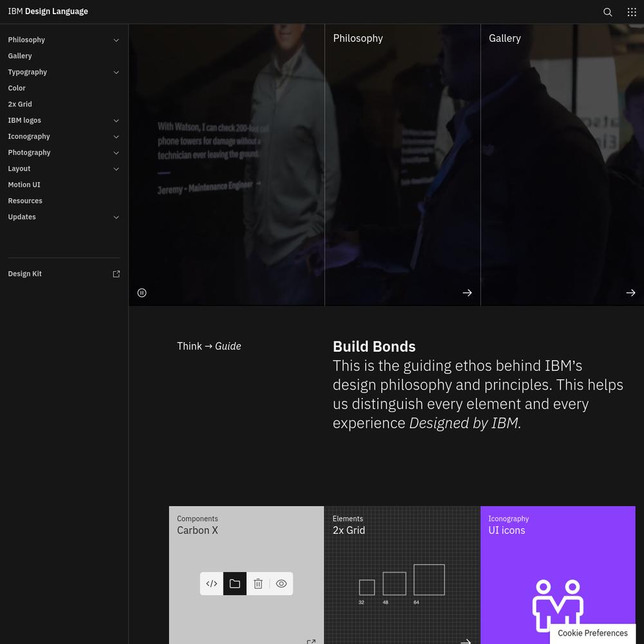This screenshot has height=644, width=644.
Task: Open the Design Kit link
Action: coord(64,274)
